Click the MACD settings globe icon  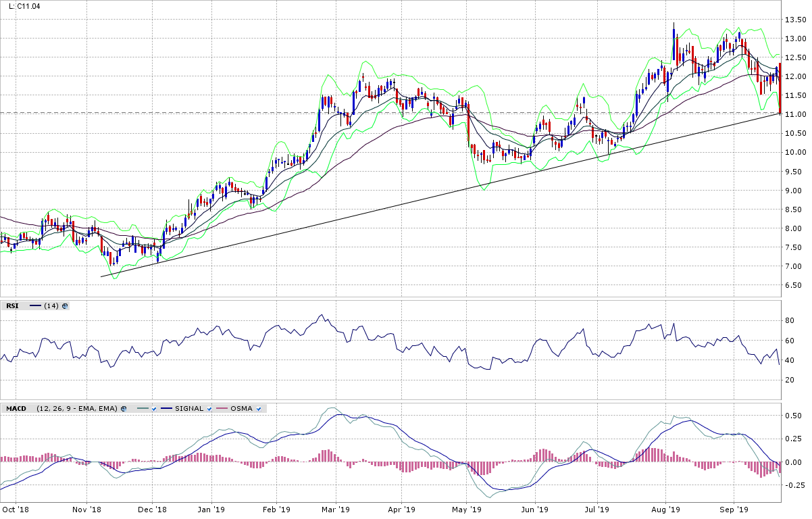point(124,409)
